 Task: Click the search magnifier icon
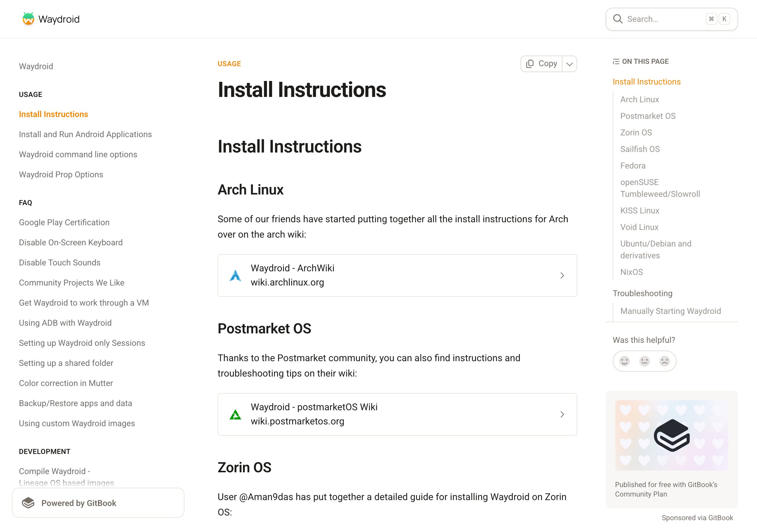pyautogui.click(x=617, y=19)
